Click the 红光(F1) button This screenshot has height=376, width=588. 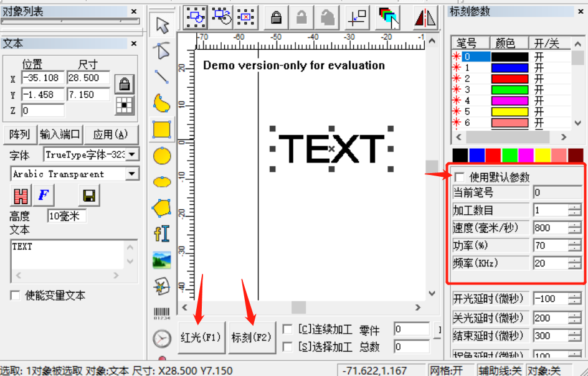pos(201,337)
